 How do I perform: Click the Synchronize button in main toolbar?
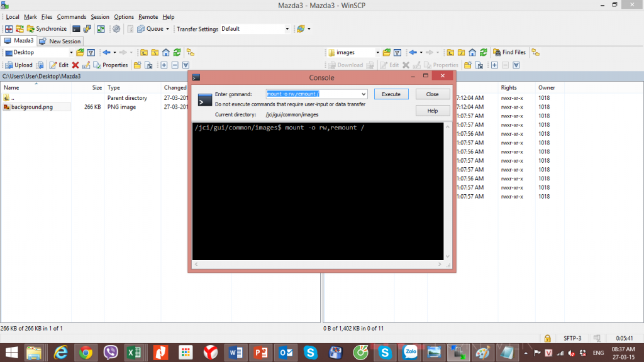(x=47, y=29)
